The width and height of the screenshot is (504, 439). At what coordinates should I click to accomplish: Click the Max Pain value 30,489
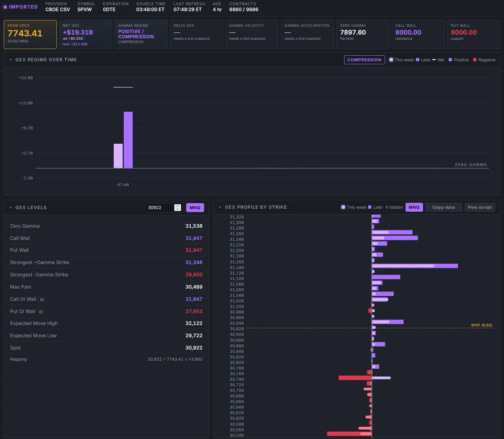tap(194, 287)
